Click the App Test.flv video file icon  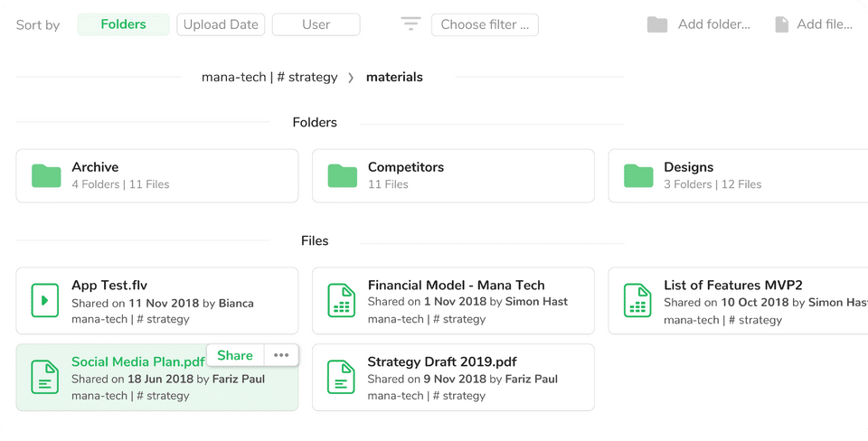(45, 300)
